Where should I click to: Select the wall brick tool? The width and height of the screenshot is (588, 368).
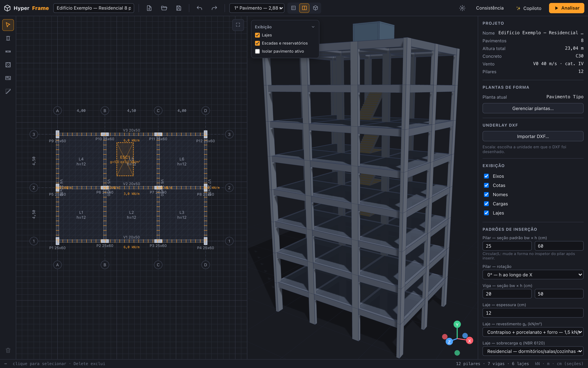click(8, 78)
